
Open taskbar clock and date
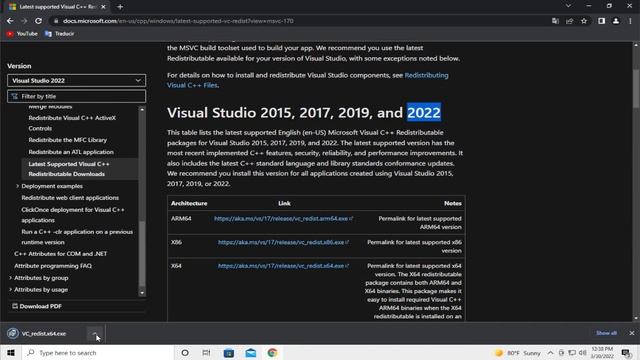[602, 353]
